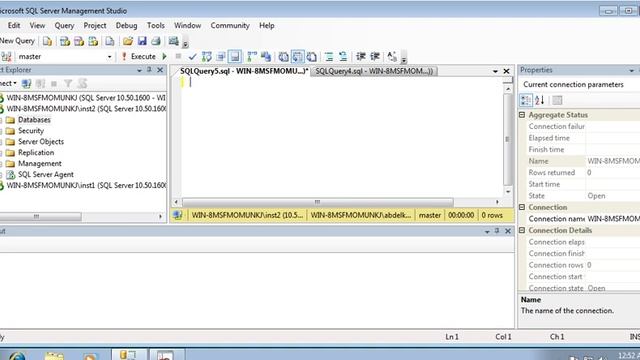Click the Change Connection icon left of master
The image size is (640, 360).
pyautogui.click(x=6, y=57)
